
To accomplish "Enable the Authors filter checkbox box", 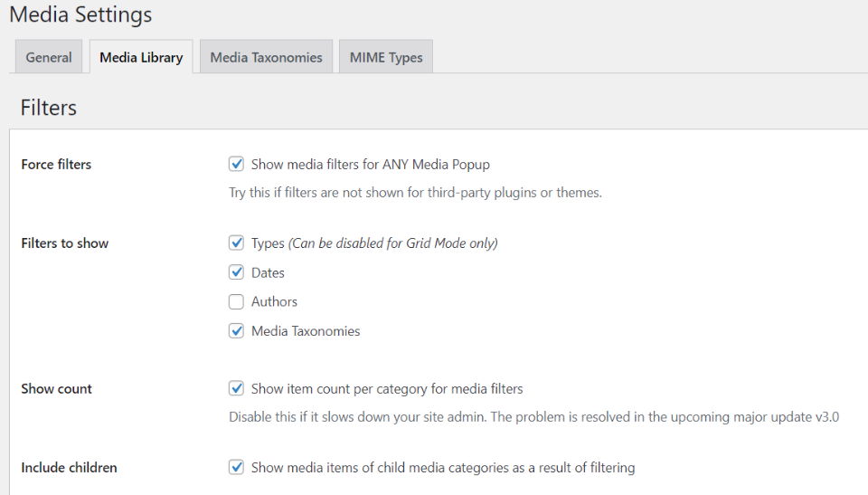I will [x=237, y=301].
